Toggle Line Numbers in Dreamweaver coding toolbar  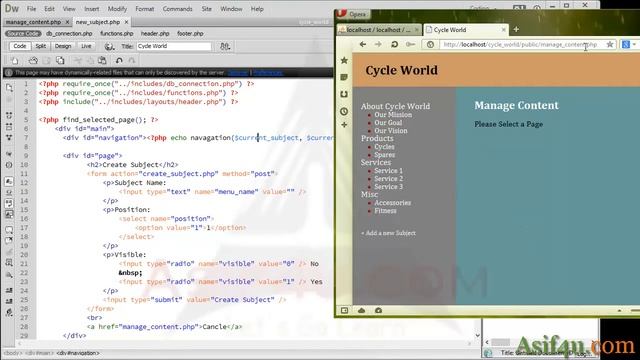[x=9, y=182]
